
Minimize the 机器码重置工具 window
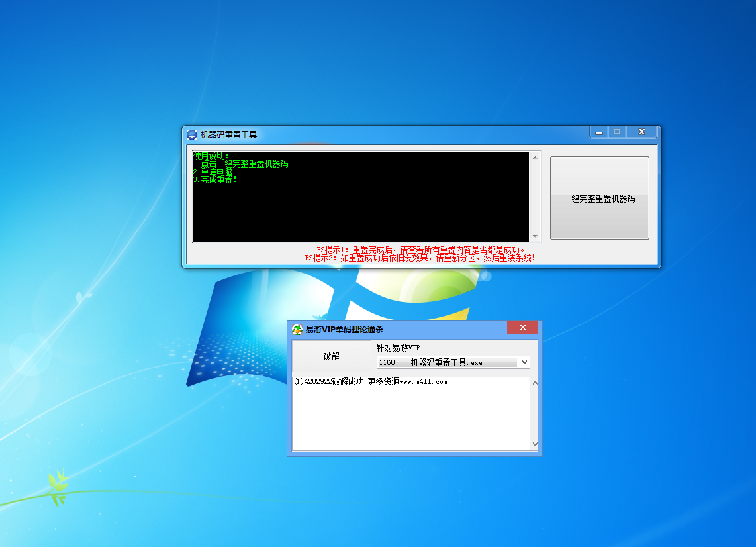(x=599, y=132)
